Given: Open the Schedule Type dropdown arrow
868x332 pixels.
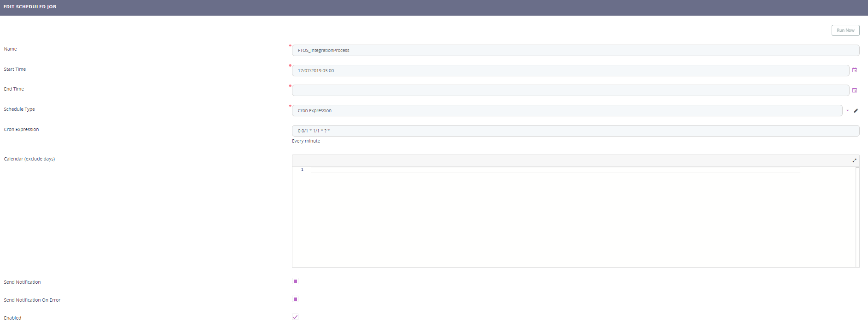Looking at the screenshot, I should [x=847, y=111].
